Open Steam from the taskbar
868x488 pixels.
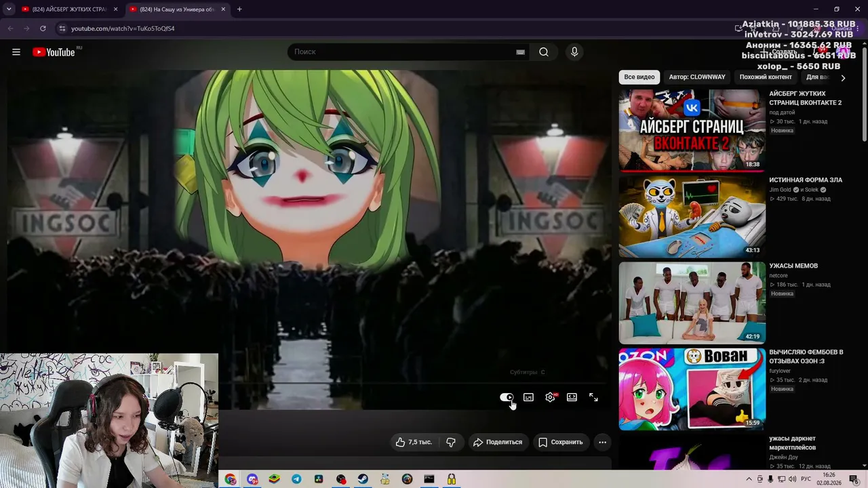pos(363,479)
